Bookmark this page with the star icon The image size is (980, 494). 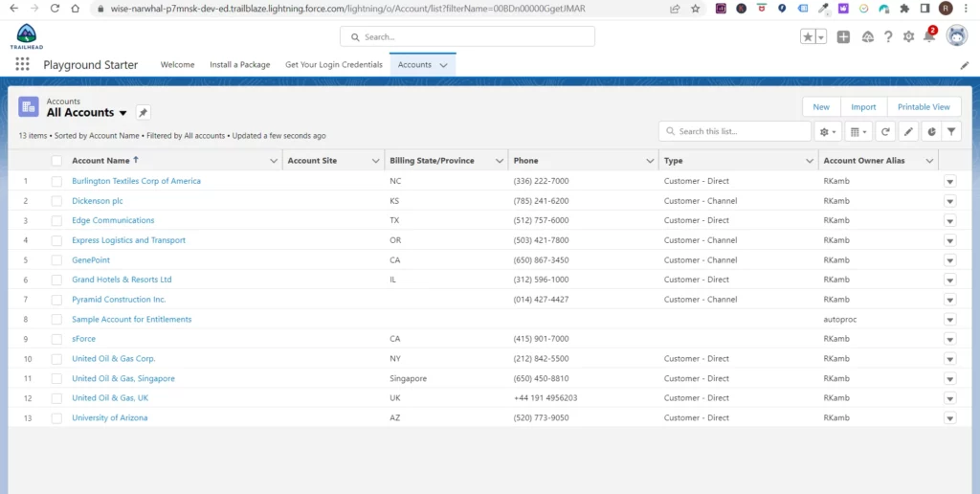pyautogui.click(x=695, y=9)
